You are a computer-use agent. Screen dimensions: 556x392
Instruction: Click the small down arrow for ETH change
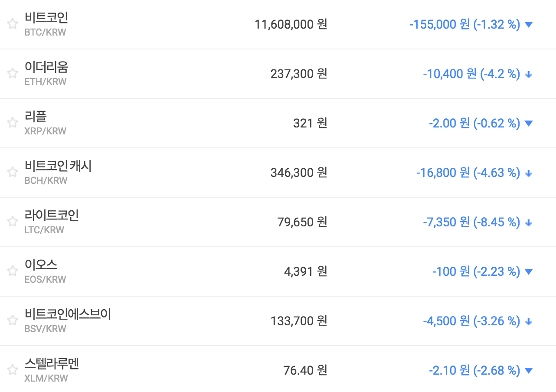coord(528,75)
